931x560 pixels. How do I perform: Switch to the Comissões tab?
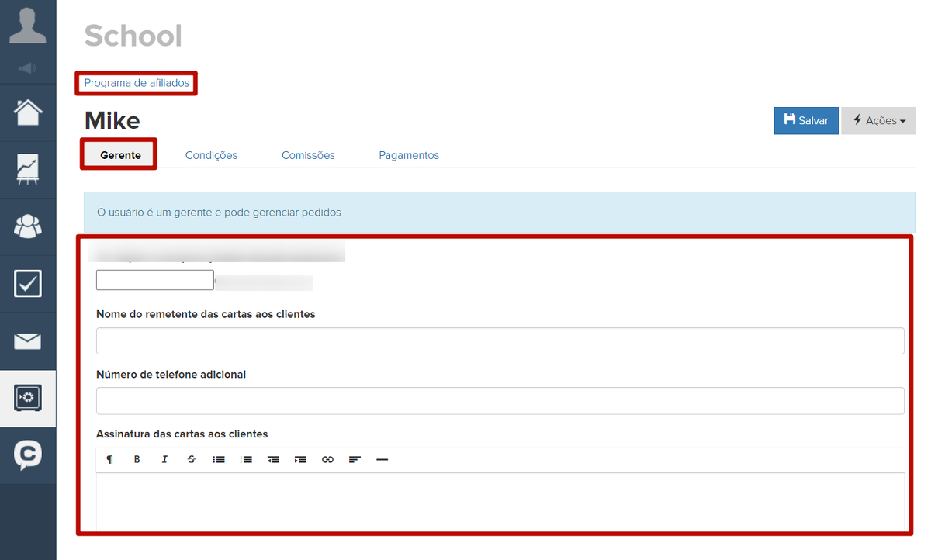(308, 155)
